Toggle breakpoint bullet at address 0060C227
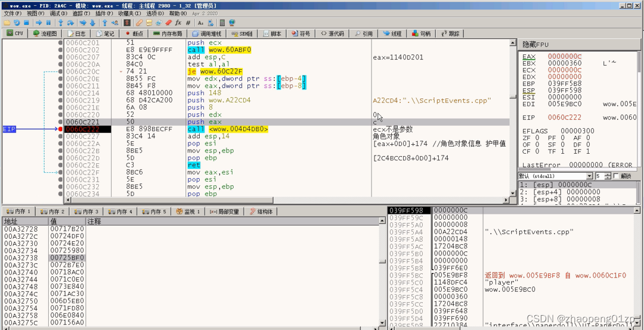The width and height of the screenshot is (644, 330). click(60, 136)
